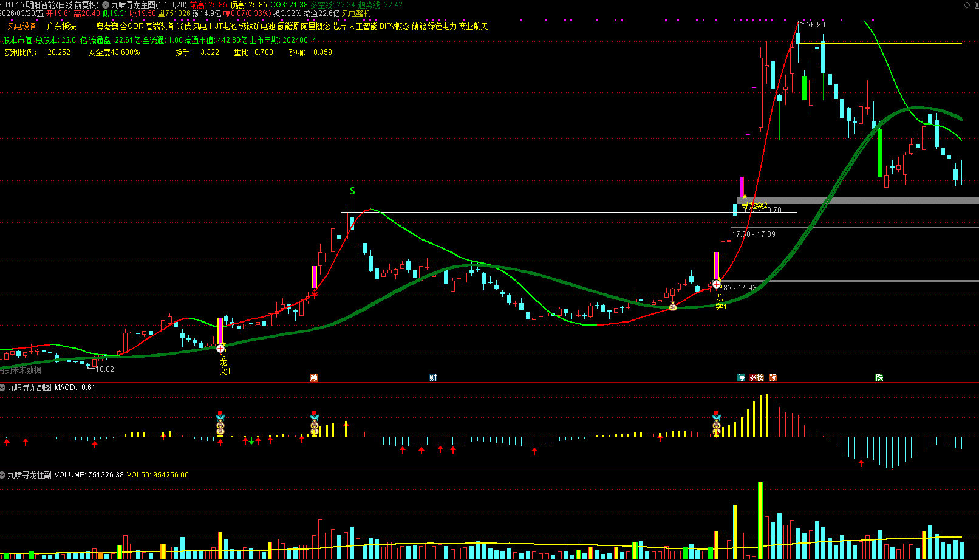This screenshot has height=560, width=979.
Task: Click the 10.82 lowest price label
Action: (x=104, y=369)
